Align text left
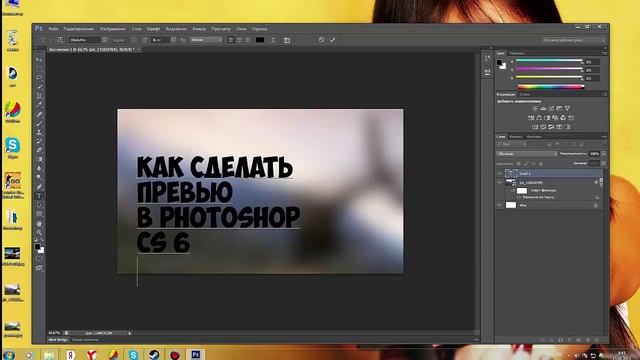The width and height of the screenshot is (640, 360). (x=231, y=40)
